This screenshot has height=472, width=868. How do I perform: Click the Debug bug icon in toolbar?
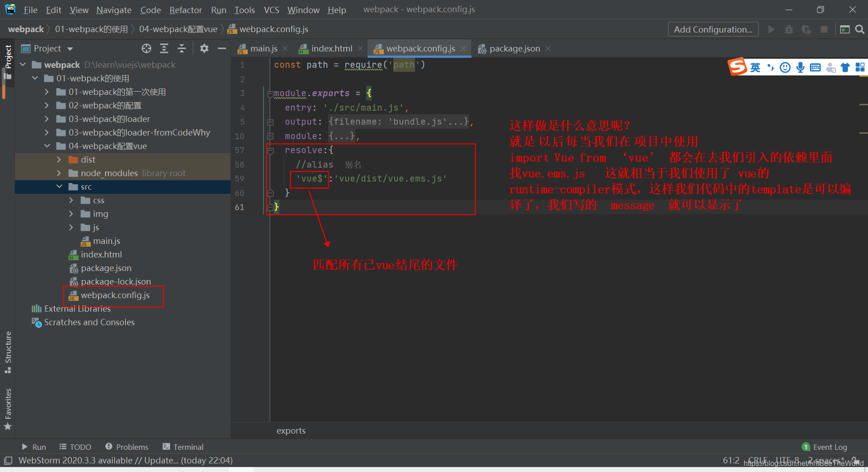coord(789,29)
